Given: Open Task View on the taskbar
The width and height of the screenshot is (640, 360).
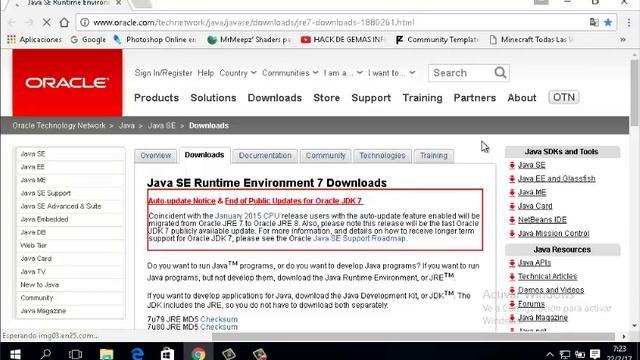Looking at the screenshot, I should point(76,353).
